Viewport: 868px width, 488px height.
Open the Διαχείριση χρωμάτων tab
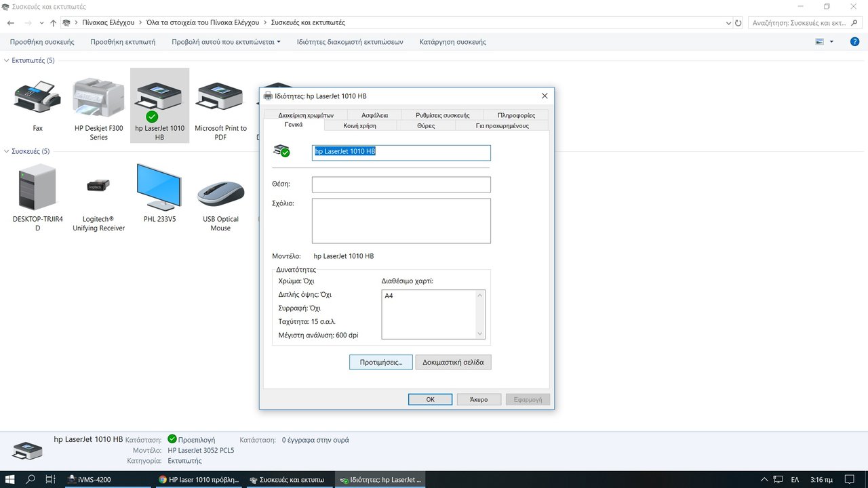pos(306,115)
